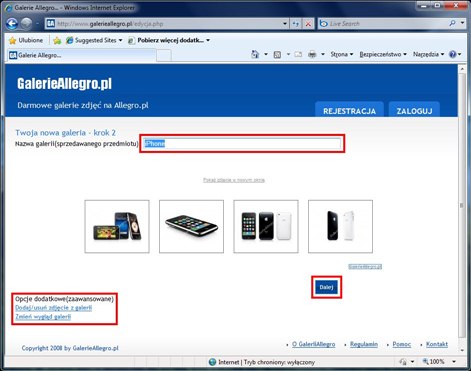The image size is (471, 371).
Task: Click the Twoja nowa galeria - krok 2 heading
Action: tap(65, 133)
